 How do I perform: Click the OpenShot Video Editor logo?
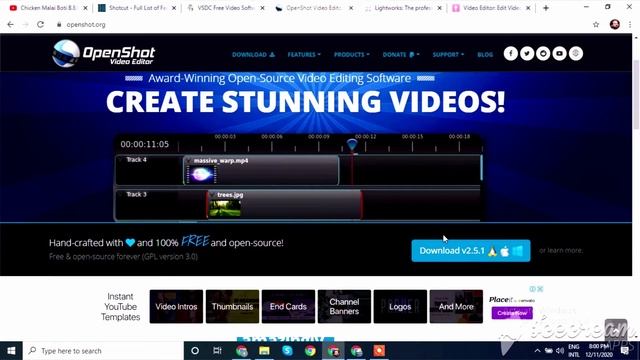(104, 53)
